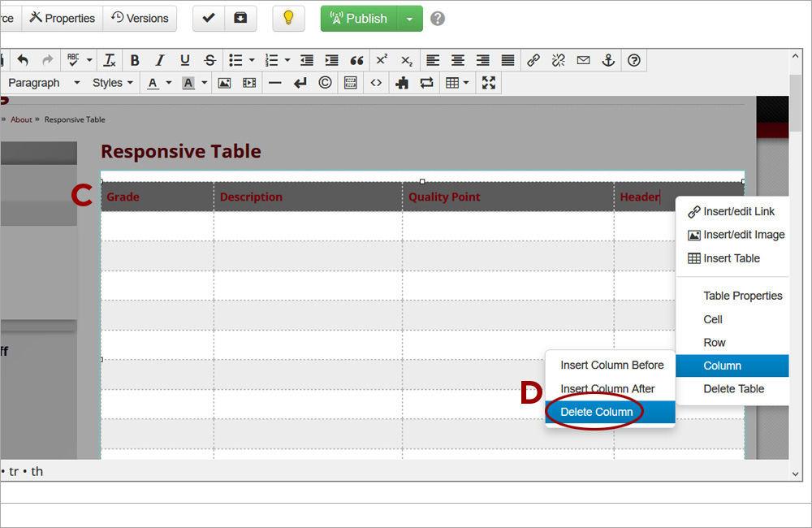812x528 pixels.
Task: Click the Versions button
Action: click(140, 18)
